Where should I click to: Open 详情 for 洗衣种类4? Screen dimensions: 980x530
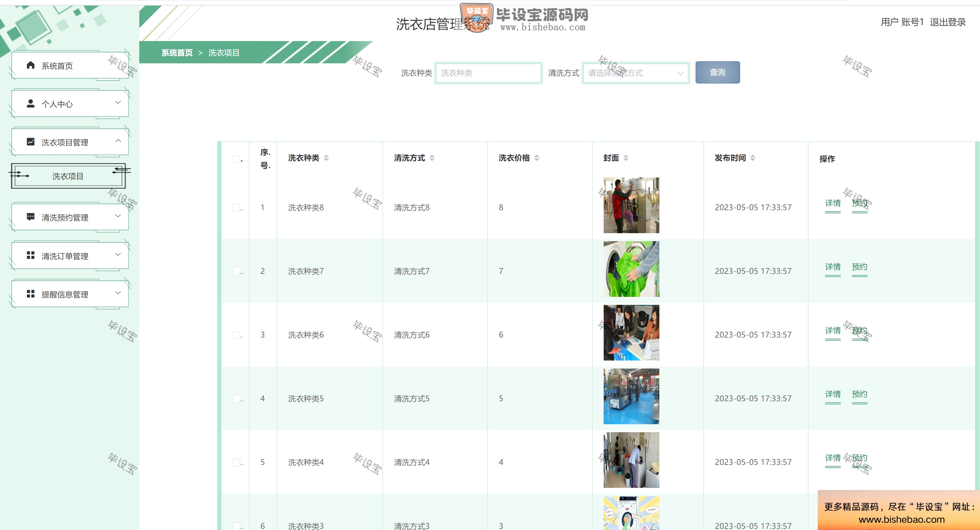(x=833, y=458)
